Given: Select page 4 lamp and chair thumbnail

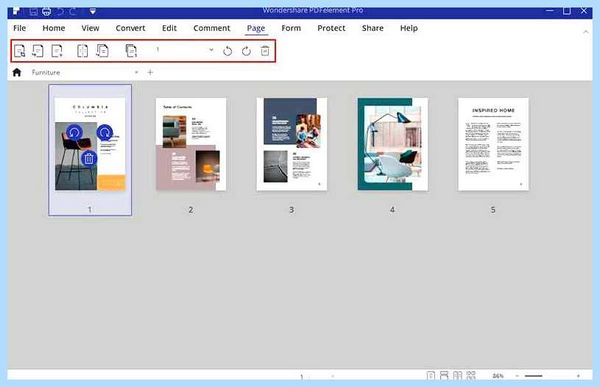Looking at the screenshot, I should pyautogui.click(x=393, y=144).
